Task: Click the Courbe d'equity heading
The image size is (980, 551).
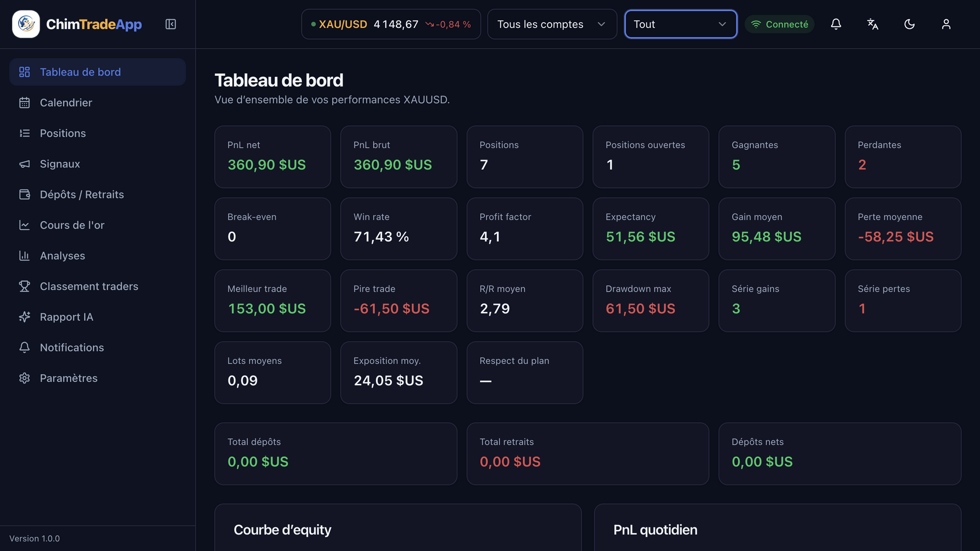Action: [x=282, y=530]
